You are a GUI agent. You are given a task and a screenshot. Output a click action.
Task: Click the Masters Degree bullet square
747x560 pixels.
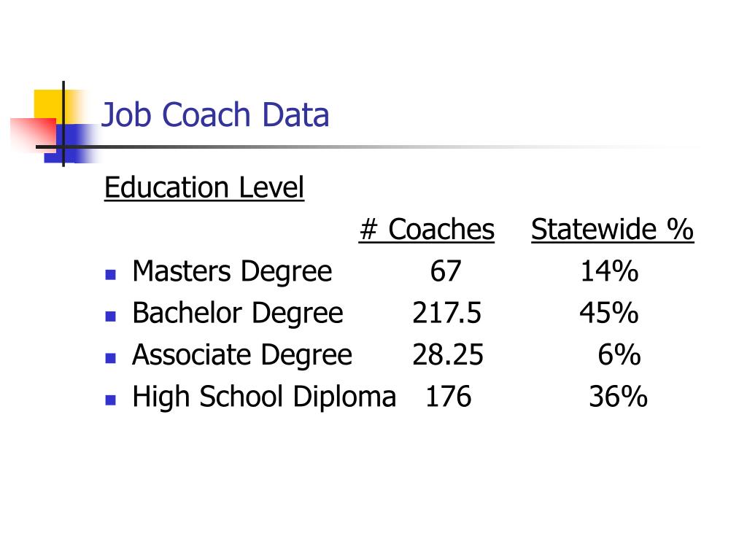coord(111,275)
